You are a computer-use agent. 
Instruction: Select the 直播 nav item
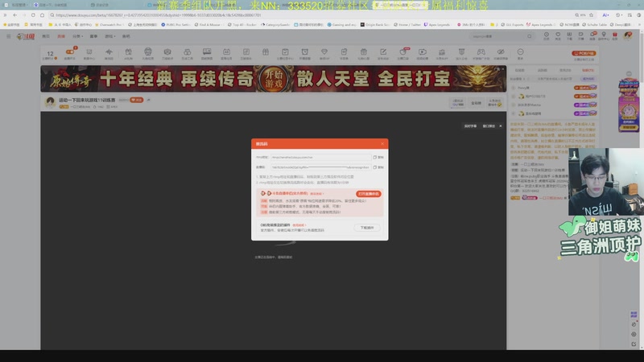point(61,36)
